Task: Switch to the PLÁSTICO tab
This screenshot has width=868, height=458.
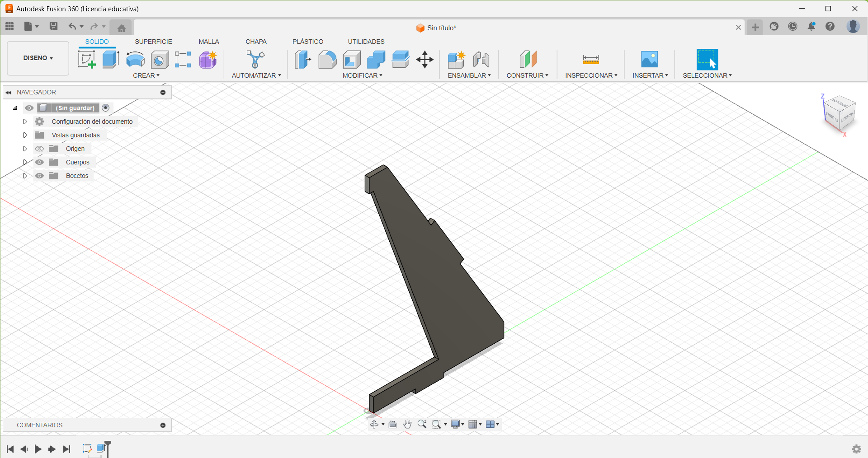Action: 308,42
